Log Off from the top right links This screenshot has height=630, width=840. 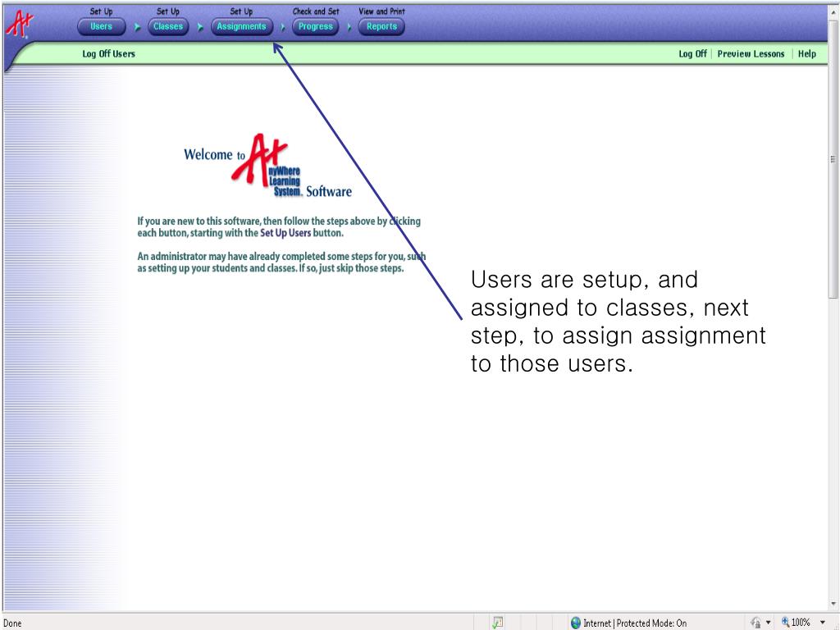pyautogui.click(x=692, y=53)
